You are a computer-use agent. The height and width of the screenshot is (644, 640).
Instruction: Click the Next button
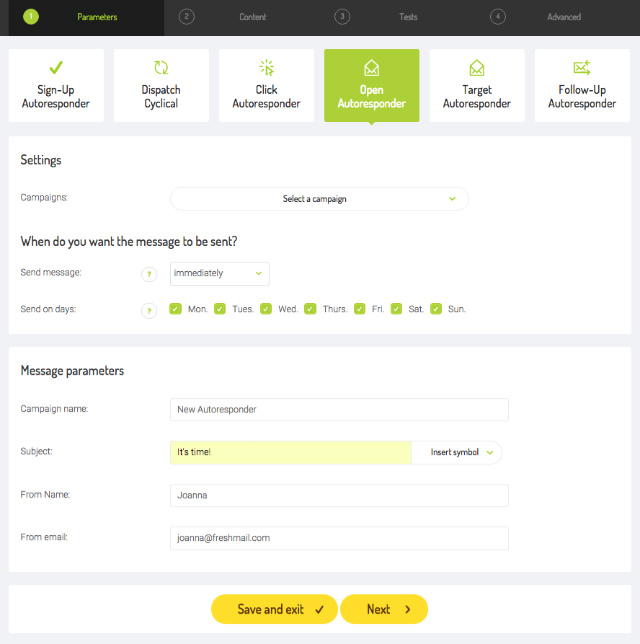click(x=384, y=609)
